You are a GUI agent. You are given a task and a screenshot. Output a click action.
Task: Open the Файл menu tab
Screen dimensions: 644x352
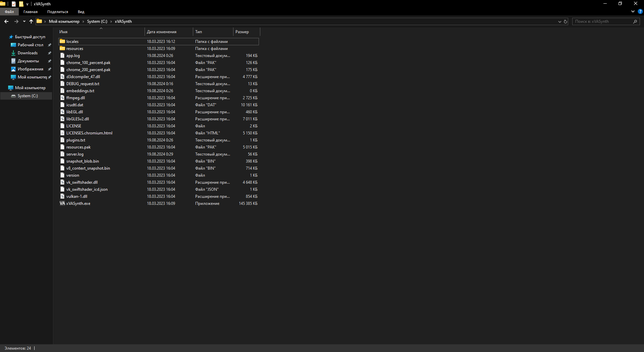tap(9, 12)
